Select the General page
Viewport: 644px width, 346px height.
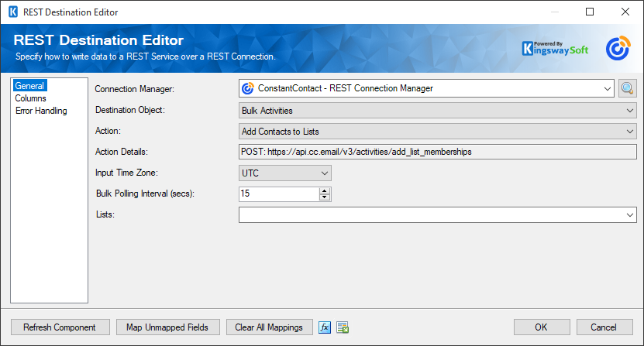pos(29,86)
